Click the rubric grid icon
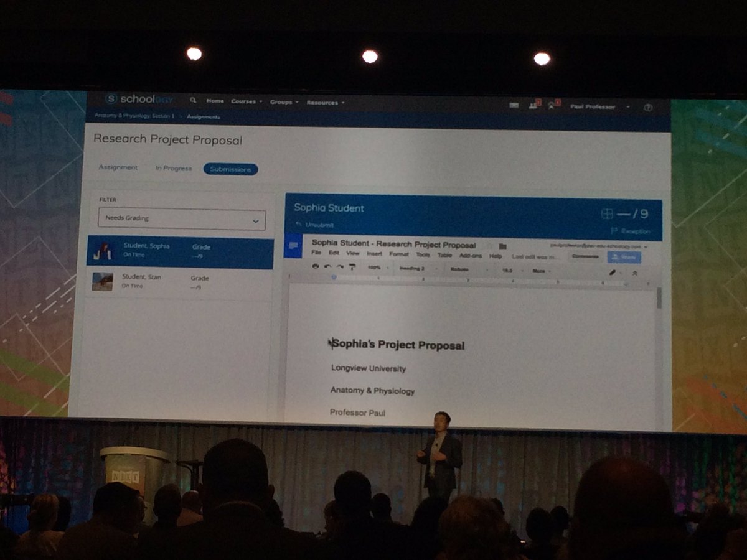This screenshot has width=747, height=560. click(607, 214)
